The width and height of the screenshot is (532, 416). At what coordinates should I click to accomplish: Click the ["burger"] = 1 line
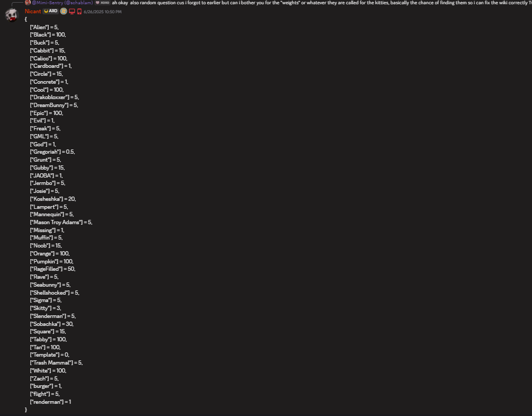pyautogui.click(x=46, y=386)
